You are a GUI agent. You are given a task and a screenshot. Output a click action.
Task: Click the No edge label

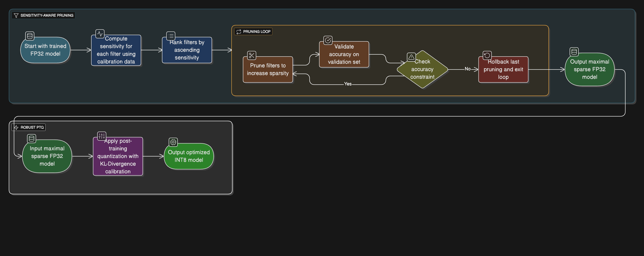pos(467,69)
